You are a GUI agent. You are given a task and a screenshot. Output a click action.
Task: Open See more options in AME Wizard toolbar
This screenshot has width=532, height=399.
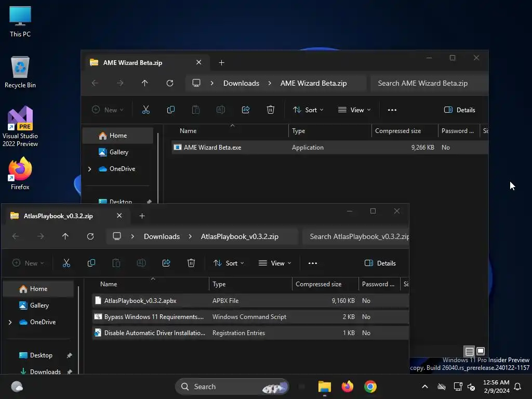(392, 110)
